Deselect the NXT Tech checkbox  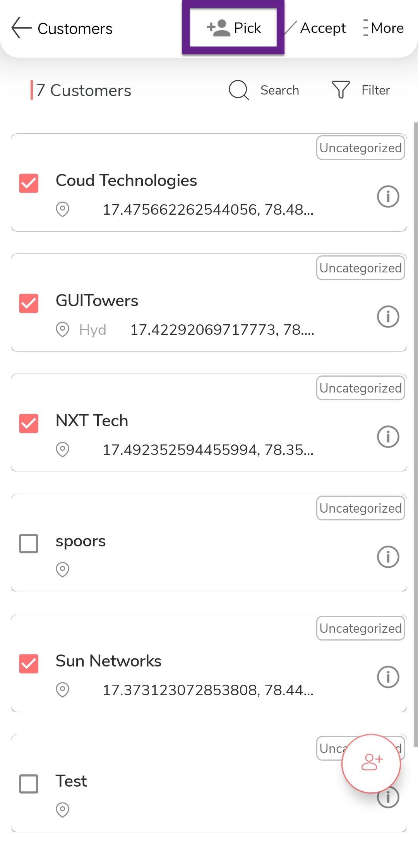pyautogui.click(x=29, y=424)
